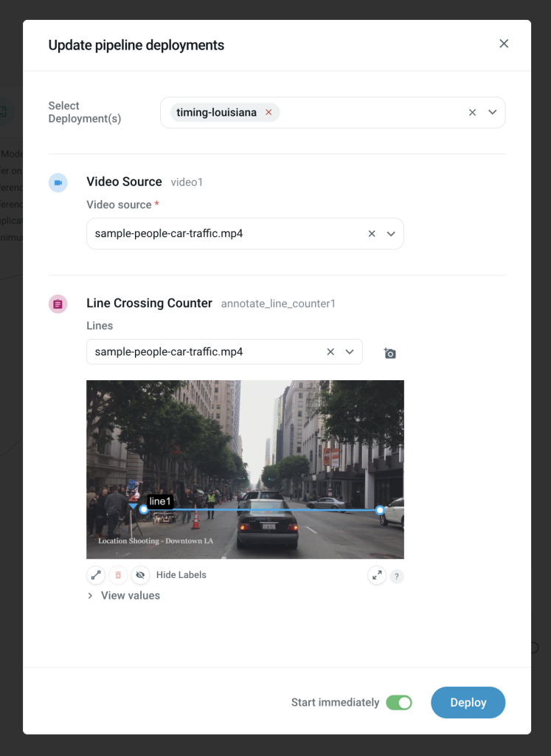
Task: Click the Deploy button
Action: coord(468,703)
